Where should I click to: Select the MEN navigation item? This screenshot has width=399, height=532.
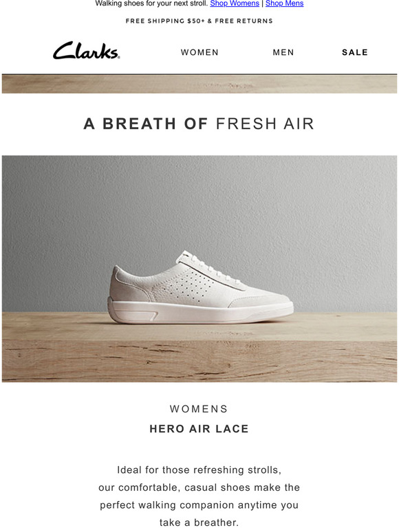point(283,52)
